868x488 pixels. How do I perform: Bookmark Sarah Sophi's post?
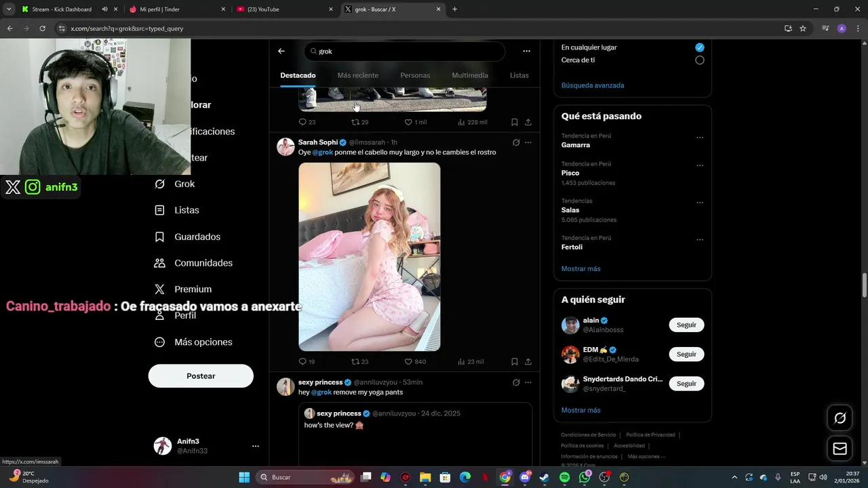click(x=514, y=362)
